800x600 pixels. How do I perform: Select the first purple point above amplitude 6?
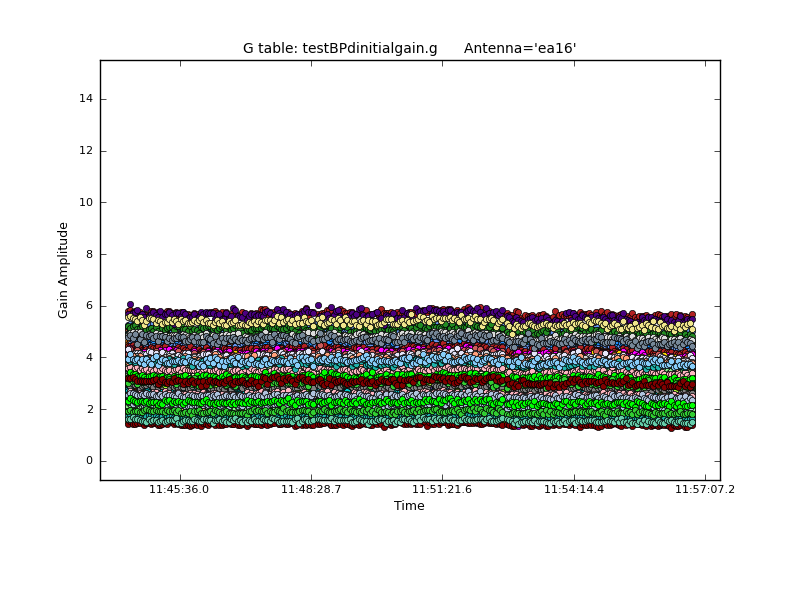tap(130, 304)
